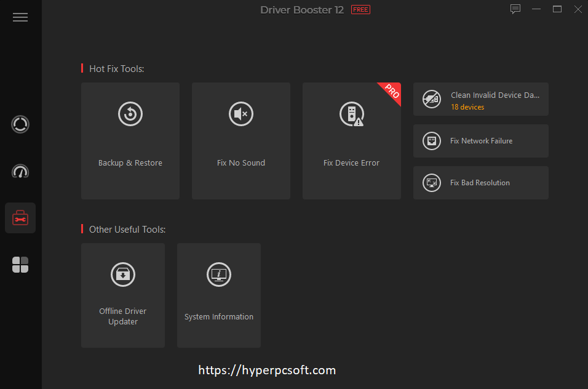The height and width of the screenshot is (389, 588).
Task: Open the Scan section in sidebar
Action: pos(20,124)
